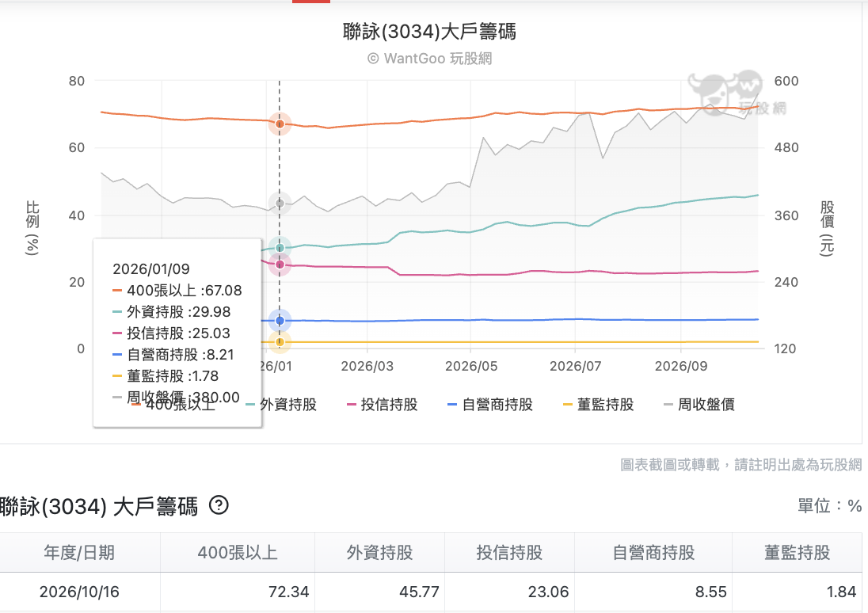Click the yellow 董監持股 data point marker
Viewport: 868px width, 613px height.
[x=280, y=342]
